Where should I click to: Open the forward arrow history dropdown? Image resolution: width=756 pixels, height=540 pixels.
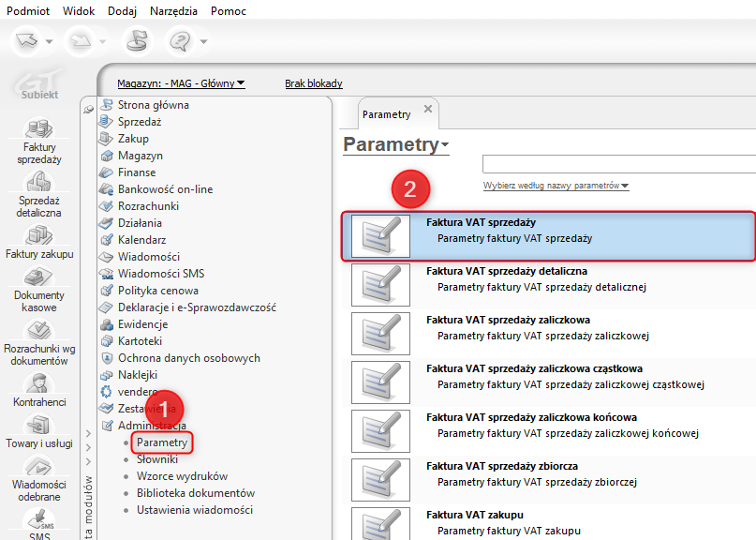102,41
